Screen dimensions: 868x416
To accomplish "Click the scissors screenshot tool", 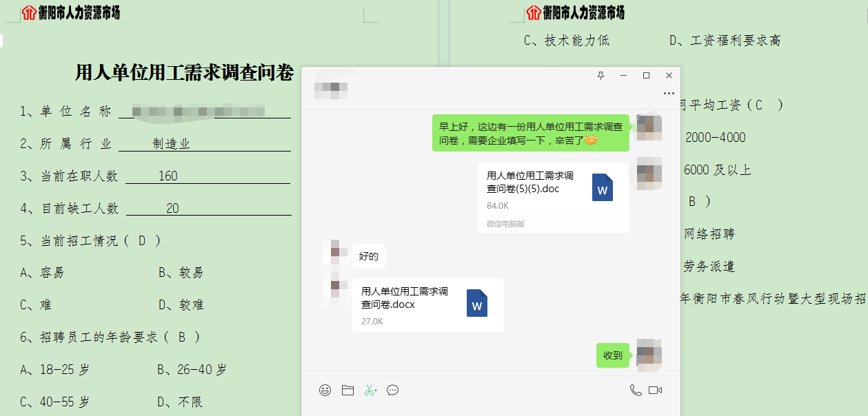I will pos(368,391).
